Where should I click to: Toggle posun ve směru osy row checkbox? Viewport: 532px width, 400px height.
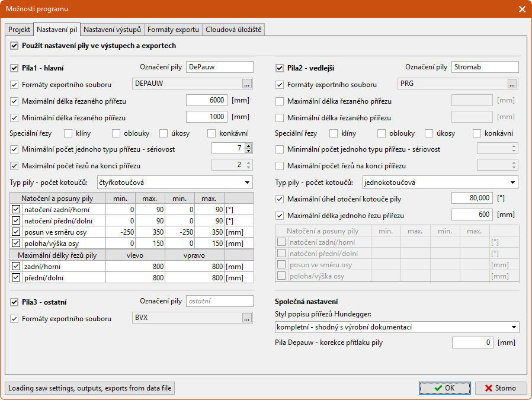[16, 232]
